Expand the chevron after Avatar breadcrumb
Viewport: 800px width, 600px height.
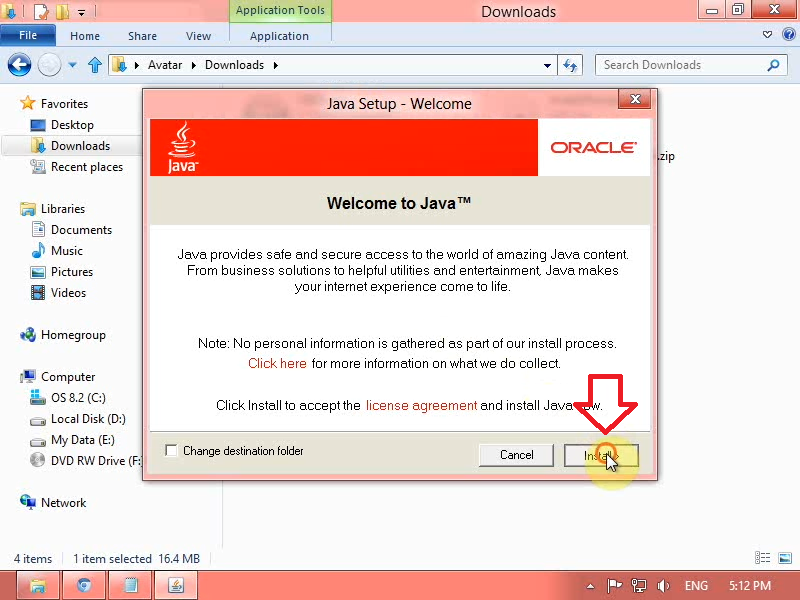194,65
